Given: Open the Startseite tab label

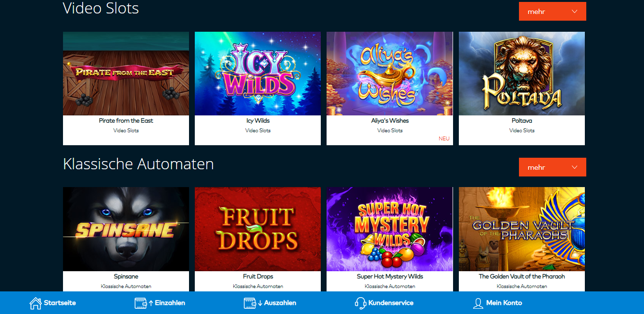Looking at the screenshot, I should 60,303.
